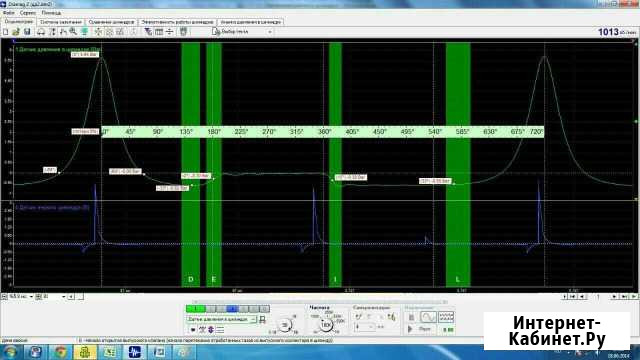
Task: Click the toolbar icon left of the table-grid icon
Action: [x=148, y=31]
